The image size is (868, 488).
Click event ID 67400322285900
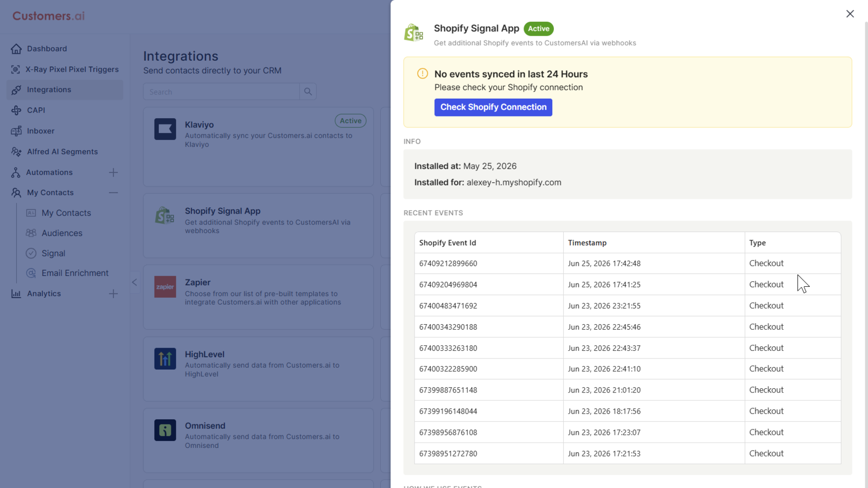[x=448, y=369]
